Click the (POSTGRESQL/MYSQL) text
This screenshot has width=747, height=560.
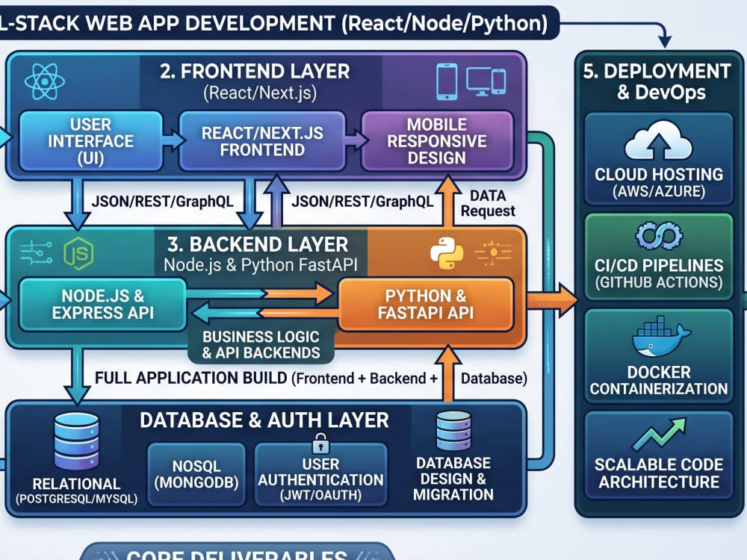(x=77, y=499)
